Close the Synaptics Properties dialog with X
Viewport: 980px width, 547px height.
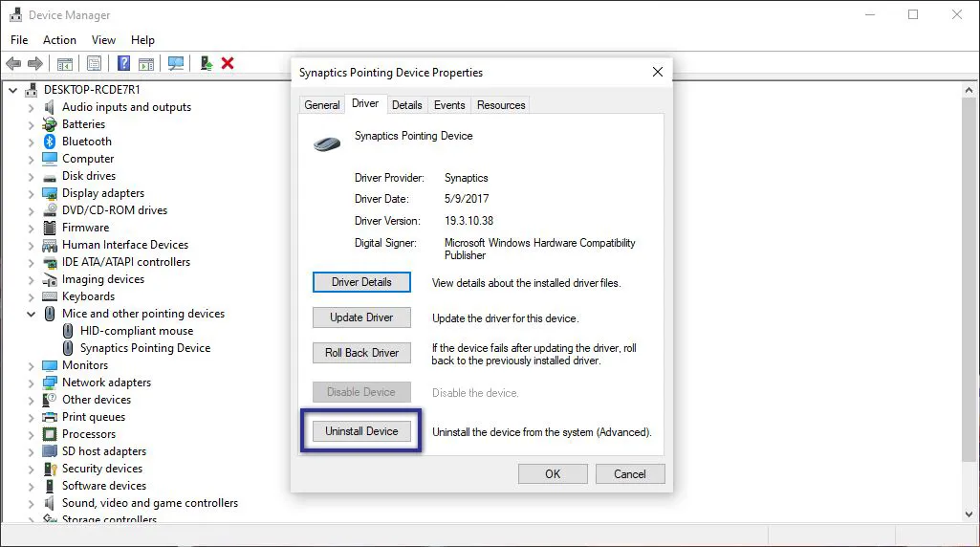pyautogui.click(x=658, y=72)
